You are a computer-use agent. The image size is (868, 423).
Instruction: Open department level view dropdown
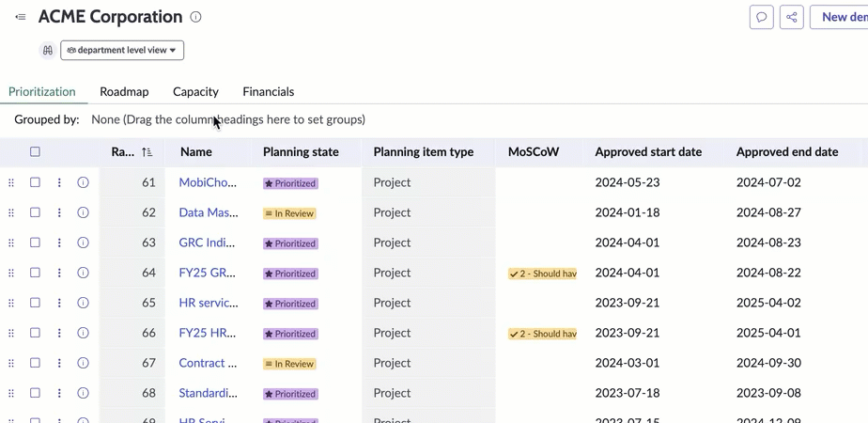point(122,50)
